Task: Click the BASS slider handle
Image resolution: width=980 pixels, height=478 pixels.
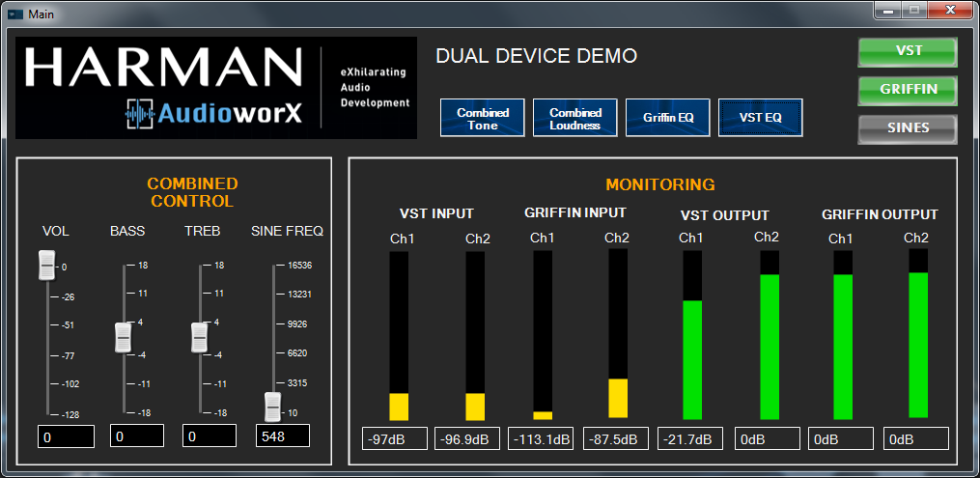Action: 124,338
